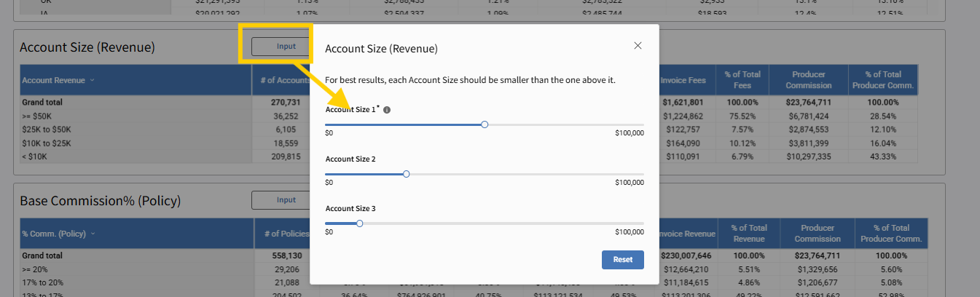Screen dimensions: 980x297
Task: Select the % of Total Revenue column header
Action: pyautogui.click(x=748, y=234)
